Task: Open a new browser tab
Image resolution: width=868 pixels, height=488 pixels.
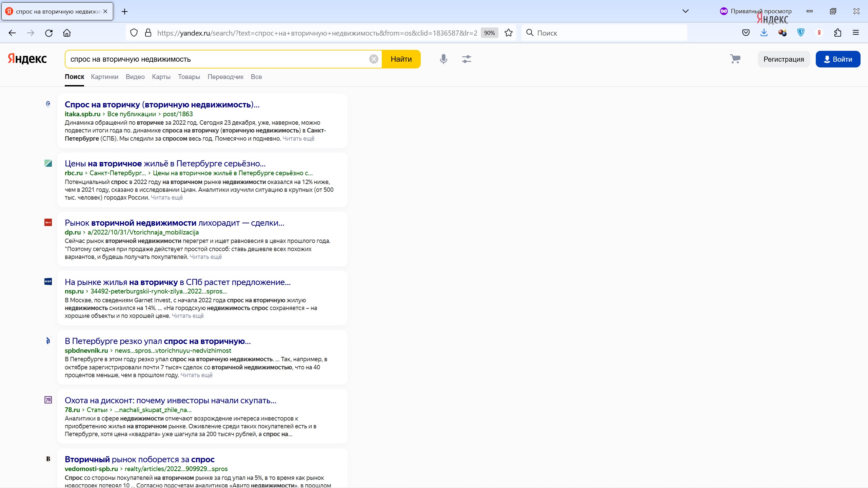Action: click(125, 12)
